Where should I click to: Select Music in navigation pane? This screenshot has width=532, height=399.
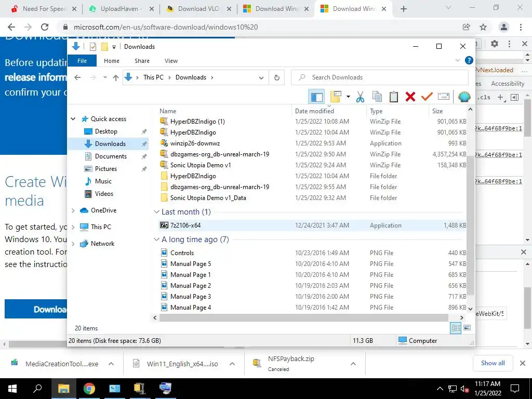103,181
